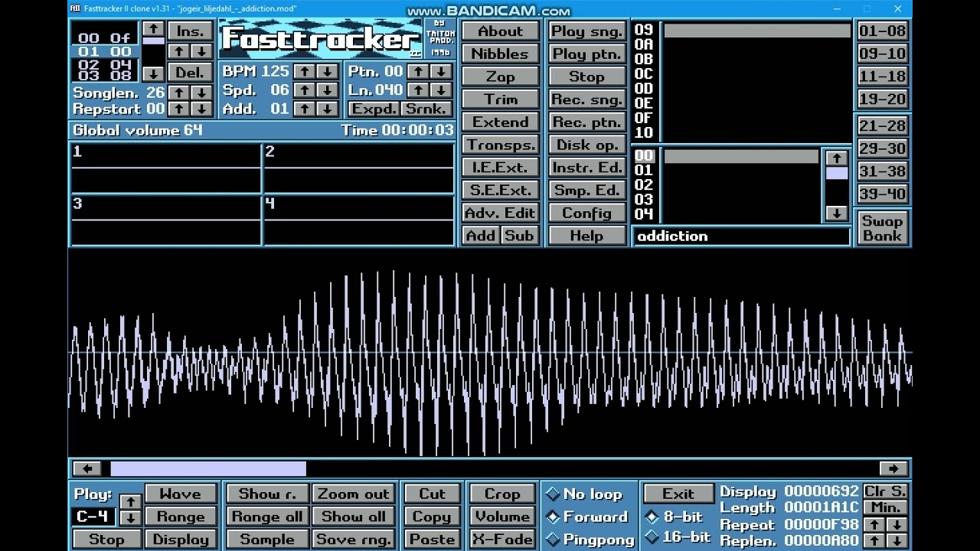Click Rec. sng. button
Image resolution: width=980 pixels, height=551 pixels.
click(x=586, y=99)
